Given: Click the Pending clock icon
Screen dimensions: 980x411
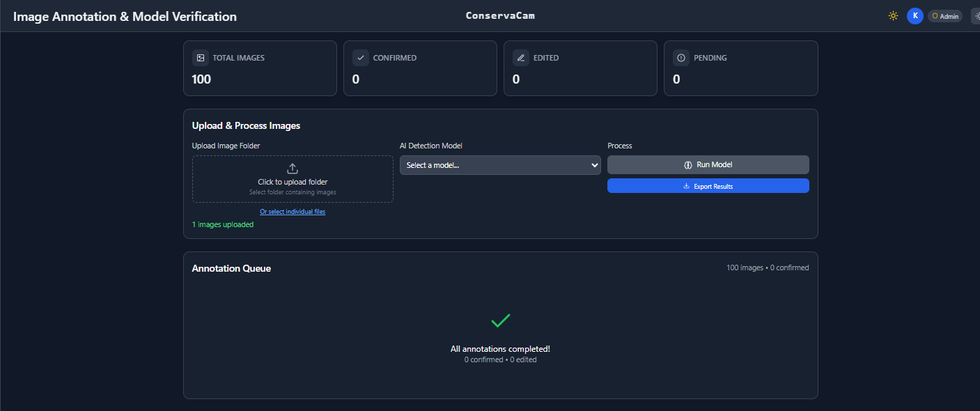Looking at the screenshot, I should pyautogui.click(x=681, y=57).
